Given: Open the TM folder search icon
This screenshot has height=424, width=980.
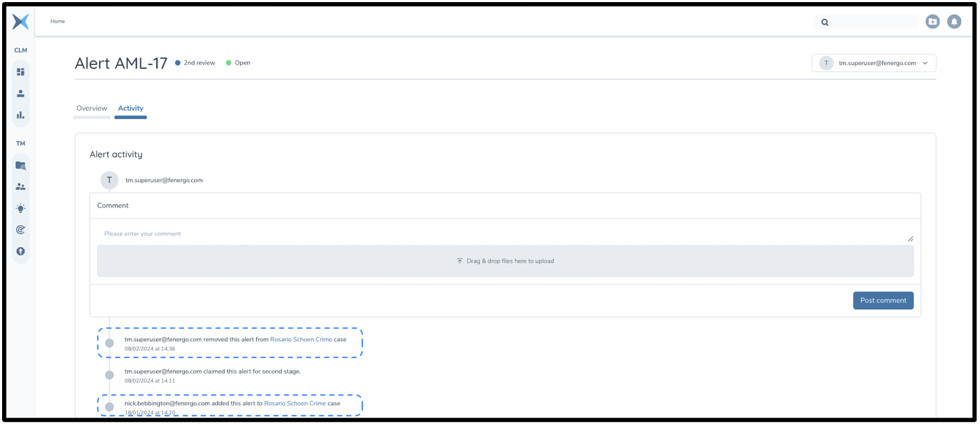Looking at the screenshot, I should (21, 165).
